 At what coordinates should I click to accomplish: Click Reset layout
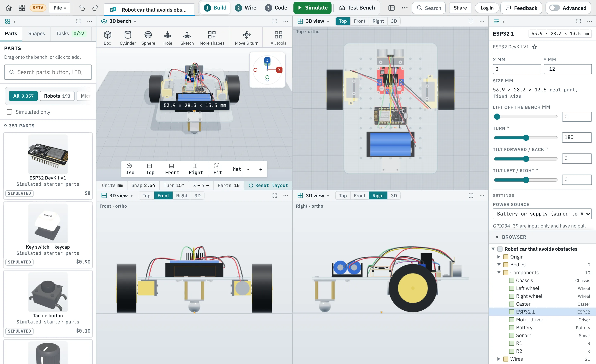pos(268,185)
